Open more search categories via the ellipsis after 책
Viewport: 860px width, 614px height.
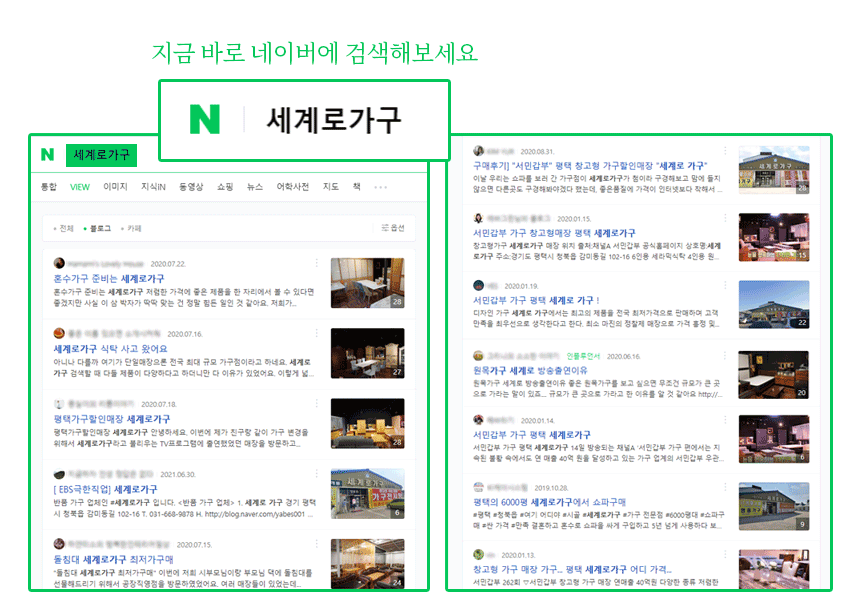tap(381, 187)
